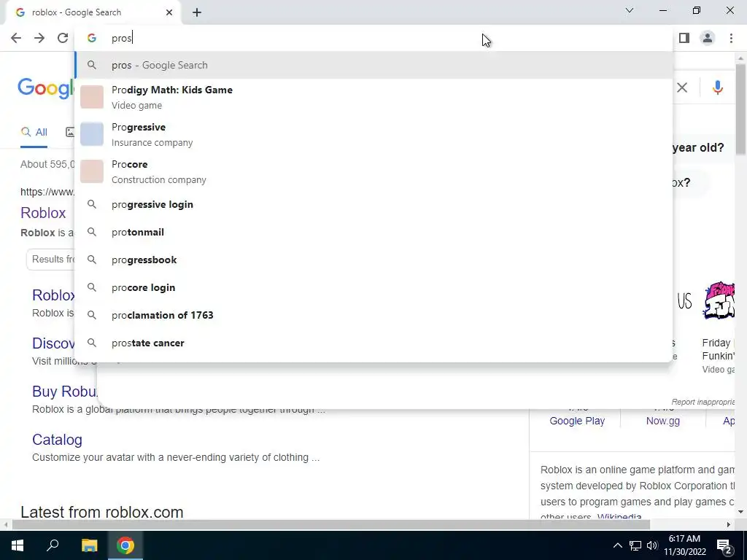Open the Friday Night Funkin' game thumbnail
The height and width of the screenshot is (560, 747).
click(x=719, y=301)
